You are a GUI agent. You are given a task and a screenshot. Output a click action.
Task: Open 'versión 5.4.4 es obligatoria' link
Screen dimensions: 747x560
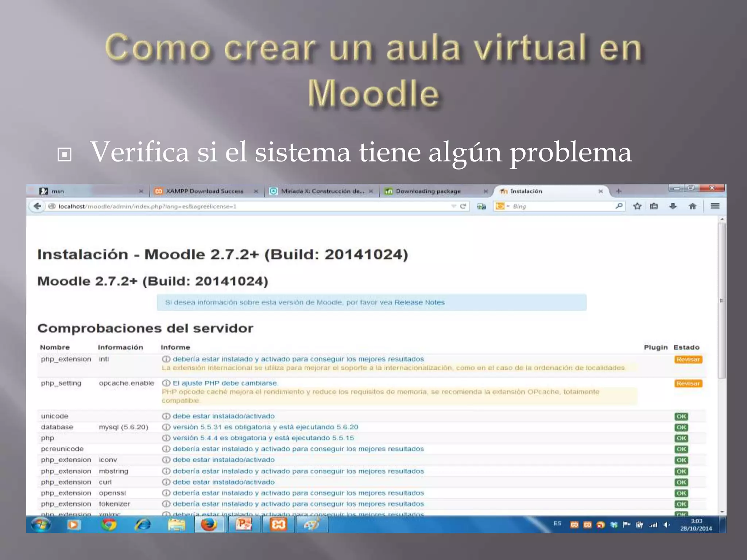[263, 438]
